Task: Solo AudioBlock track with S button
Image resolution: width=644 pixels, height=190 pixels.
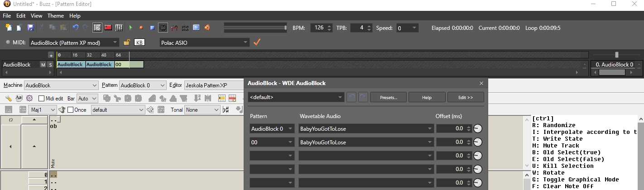Action: (50, 65)
